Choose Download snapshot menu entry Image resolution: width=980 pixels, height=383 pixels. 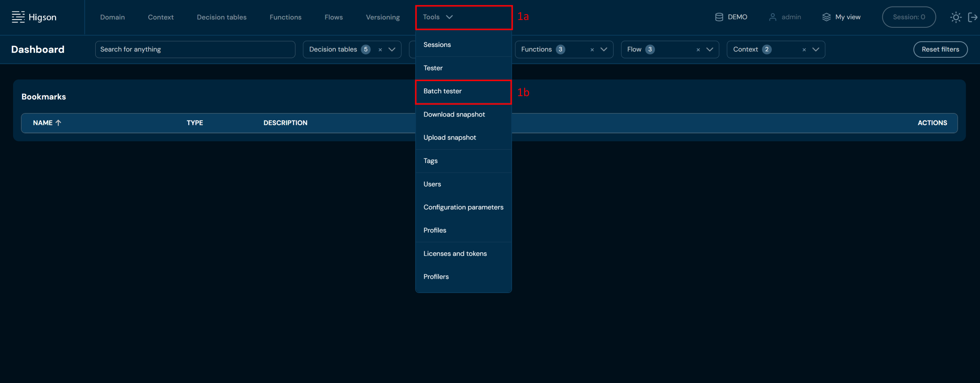pos(454,115)
